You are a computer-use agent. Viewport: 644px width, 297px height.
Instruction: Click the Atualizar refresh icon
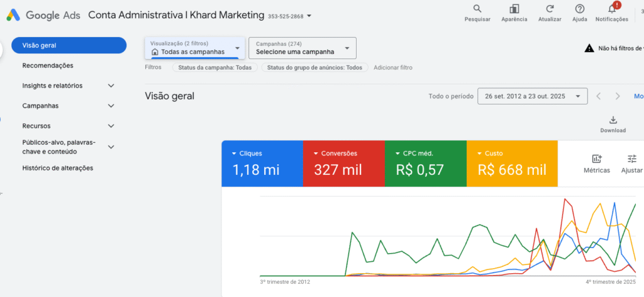coord(550,9)
